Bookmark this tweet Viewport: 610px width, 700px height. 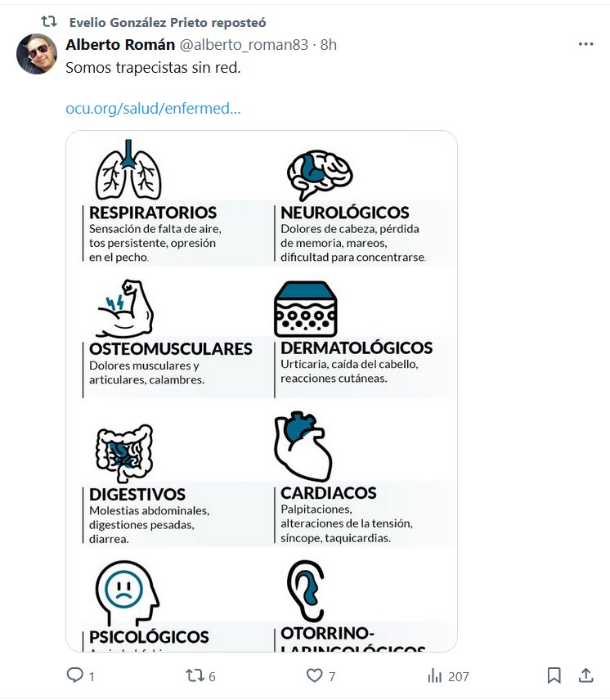tap(554, 675)
